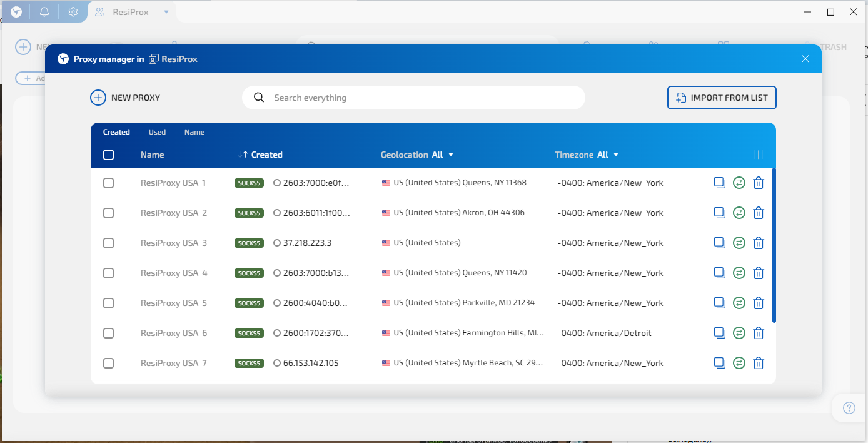Click ResiProxy USA 7 name

coord(174,363)
